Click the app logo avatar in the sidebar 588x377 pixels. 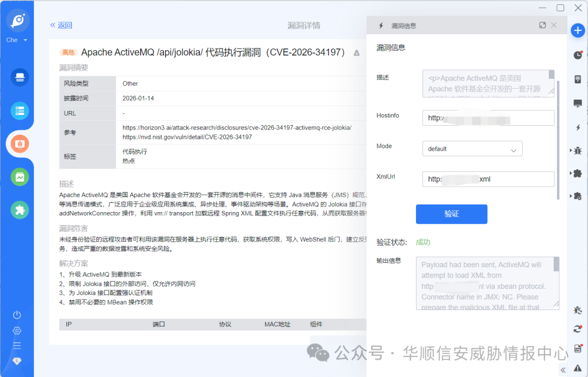pyautogui.click(x=17, y=20)
